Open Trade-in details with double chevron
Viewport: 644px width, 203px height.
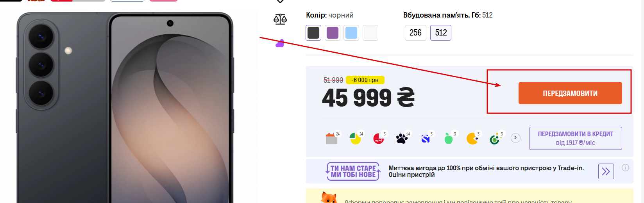tap(606, 171)
